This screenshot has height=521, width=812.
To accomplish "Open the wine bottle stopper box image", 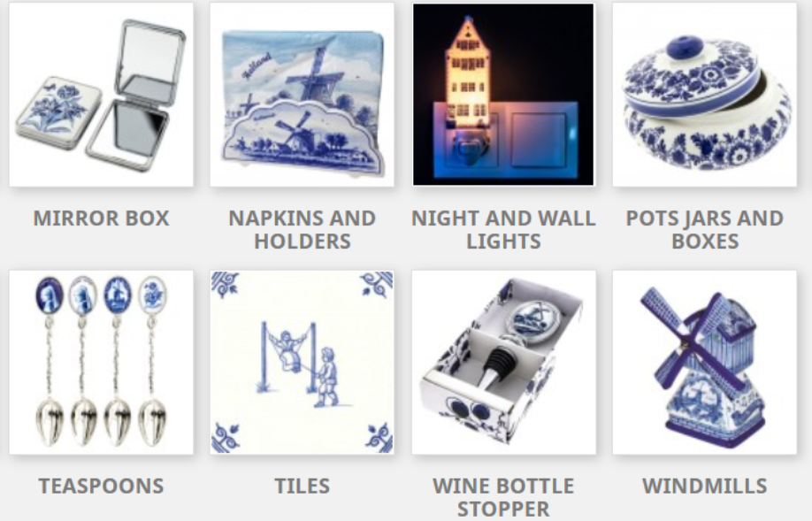I will coord(503,362).
